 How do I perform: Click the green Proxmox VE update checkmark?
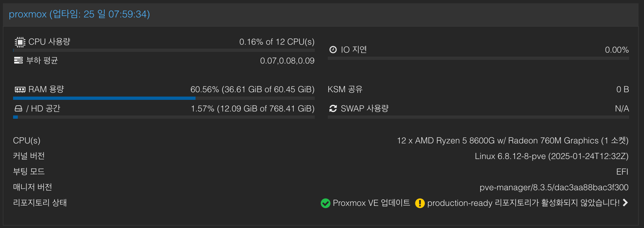(325, 203)
